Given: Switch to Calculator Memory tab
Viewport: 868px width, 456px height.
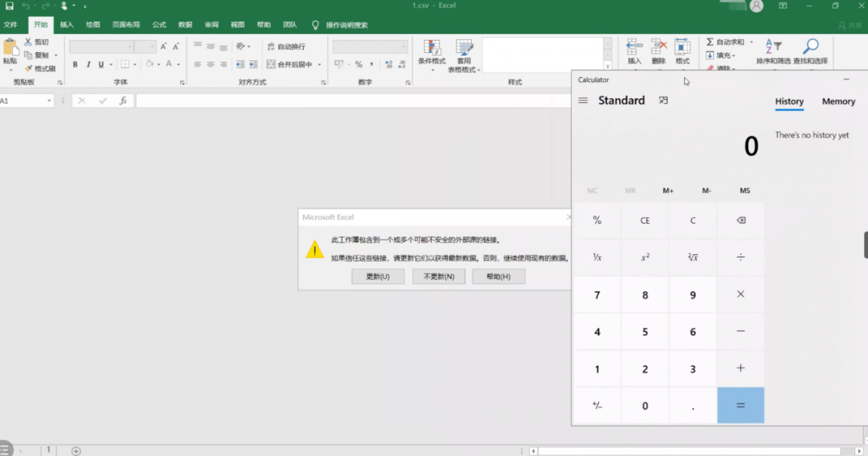Looking at the screenshot, I should pyautogui.click(x=838, y=101).
